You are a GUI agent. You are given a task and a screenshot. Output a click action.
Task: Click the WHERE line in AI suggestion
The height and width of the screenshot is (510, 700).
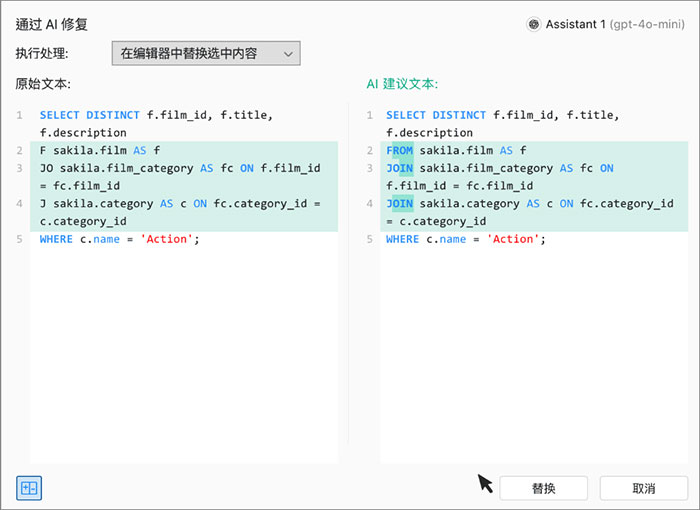pyautogui.click(x=466, y=239)
